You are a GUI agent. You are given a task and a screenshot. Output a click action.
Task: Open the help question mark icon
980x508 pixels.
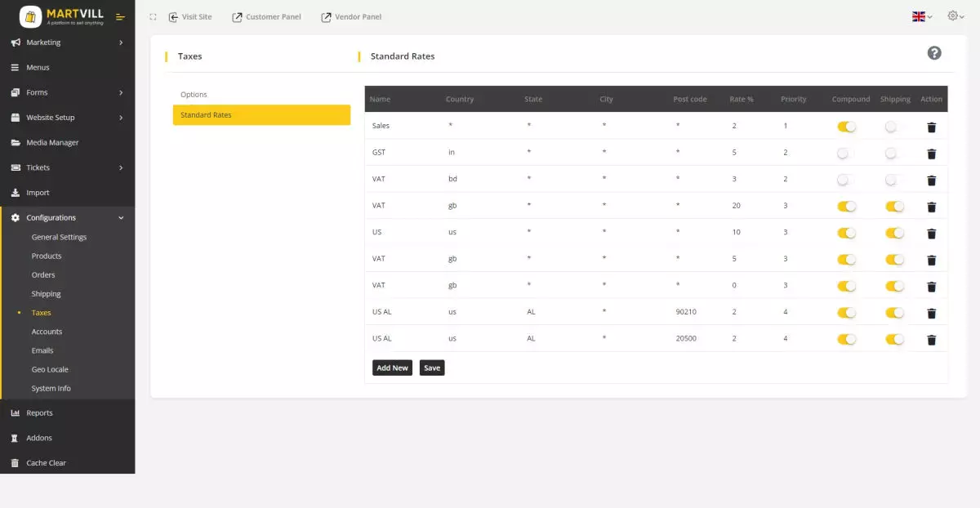click(934, 53)
